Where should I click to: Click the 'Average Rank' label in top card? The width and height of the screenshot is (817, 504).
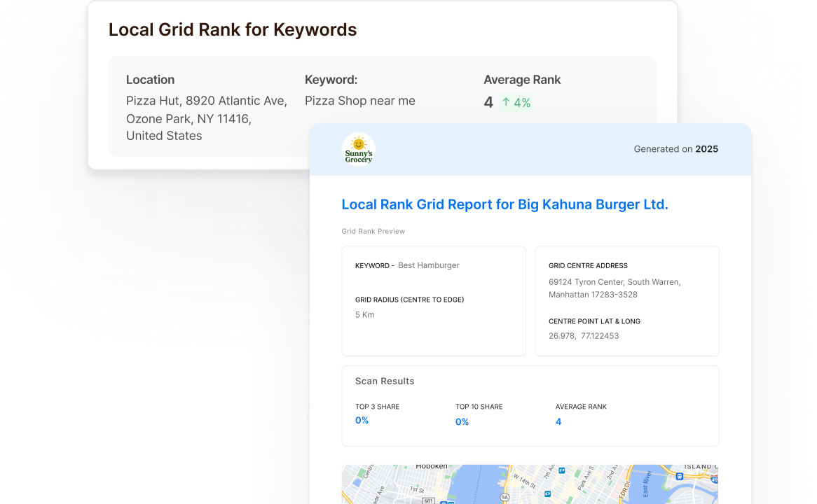point(522,80)
